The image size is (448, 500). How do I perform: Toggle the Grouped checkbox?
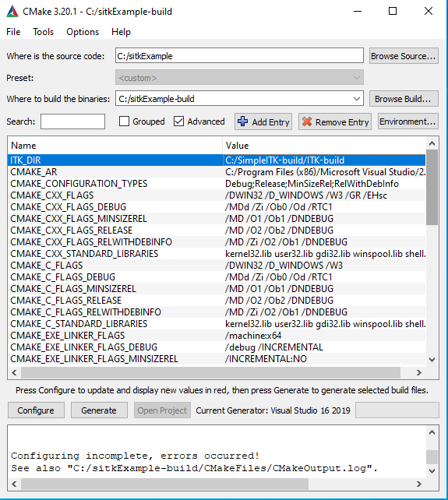(x=124, y=121)
